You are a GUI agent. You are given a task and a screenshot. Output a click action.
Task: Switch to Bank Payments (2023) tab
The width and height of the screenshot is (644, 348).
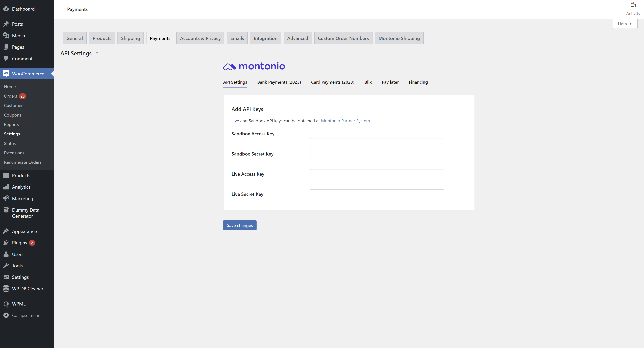[x=279, y=82]
